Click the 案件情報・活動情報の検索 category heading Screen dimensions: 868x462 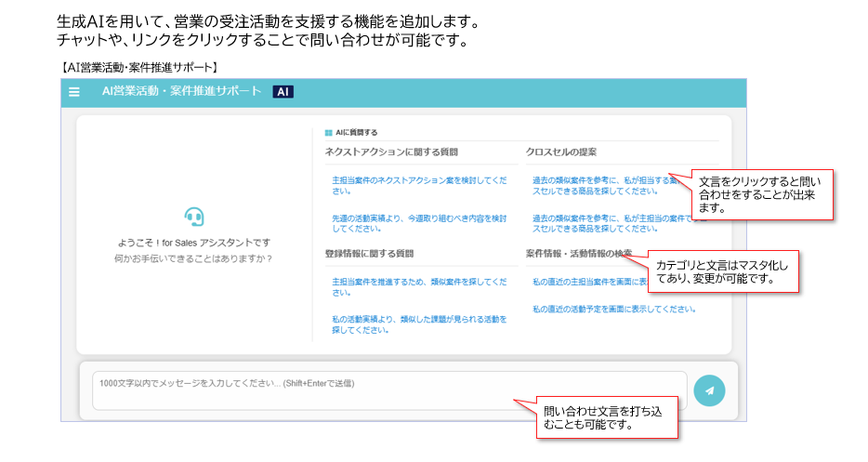(x=576, y=253)
